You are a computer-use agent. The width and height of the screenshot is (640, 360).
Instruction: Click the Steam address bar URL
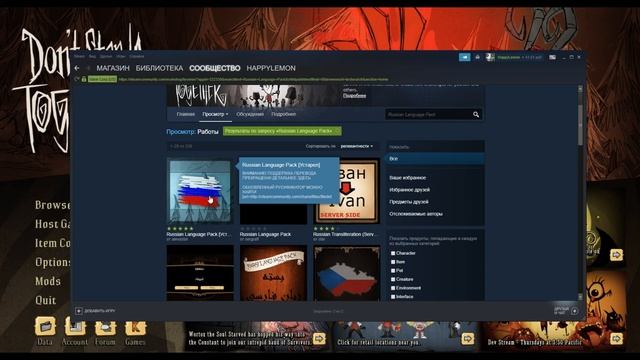[253, 79]
